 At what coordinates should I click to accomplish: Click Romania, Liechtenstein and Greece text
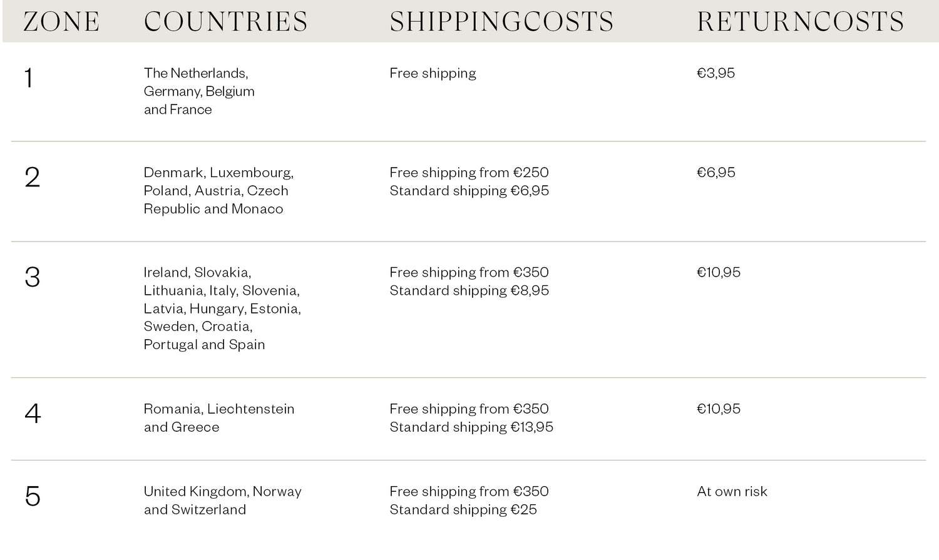tap(218, 418)
